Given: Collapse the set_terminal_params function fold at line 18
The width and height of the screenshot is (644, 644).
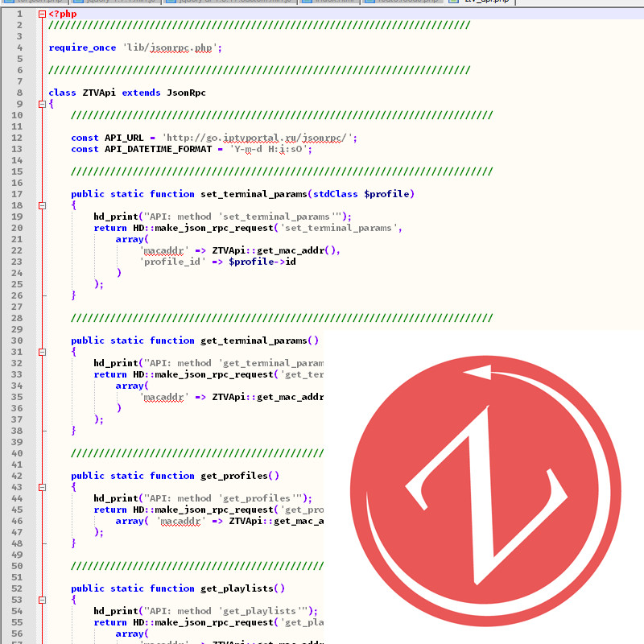Looking at the screenshot, I should coord(42,205).
